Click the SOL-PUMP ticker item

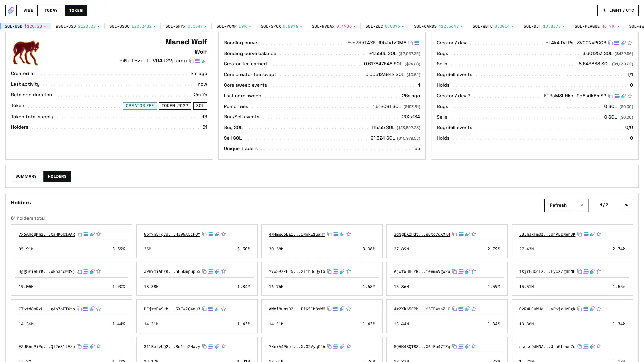(x=233, y=26)
